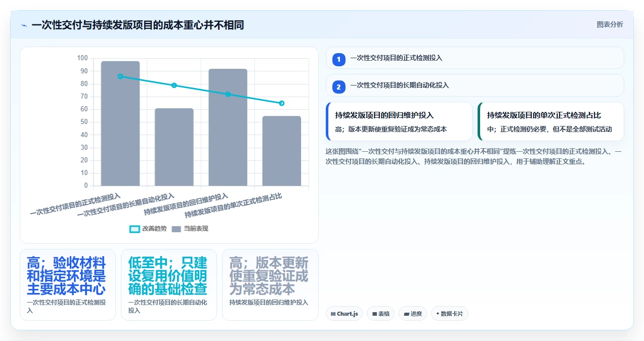Click the stat card 高;验收材料和指定环境是主要成本中心
Screen dimensions: 644x341
68,285
